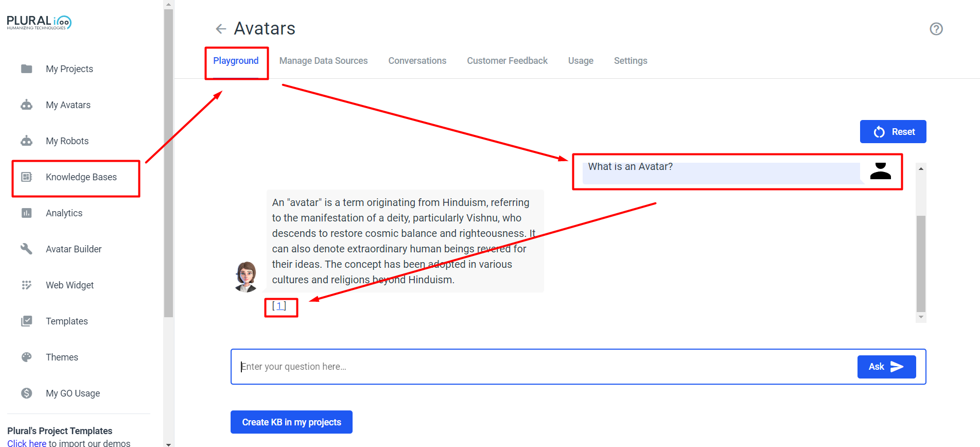Click the avatar answer about Hinduism
Image resolution: width=980 pixels, height=447 pixels.
pyautogui.click(x=405, y=241)
